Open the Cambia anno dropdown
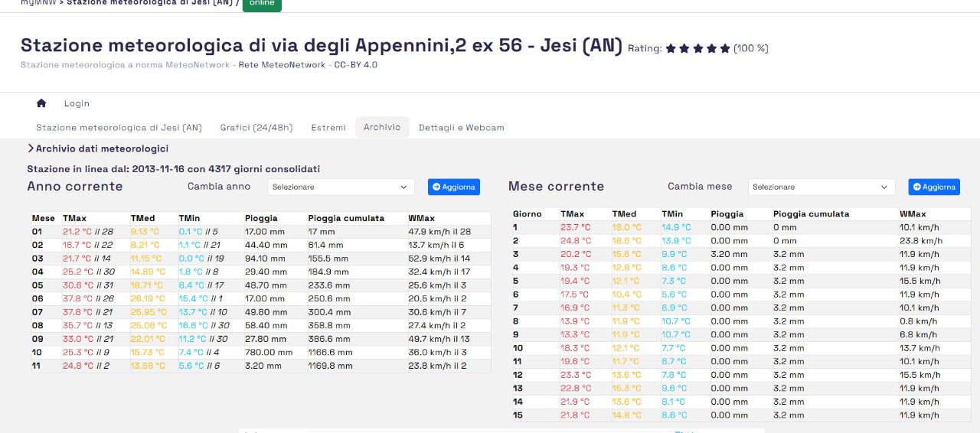This screenshot has width=980, height=433. coord(341,187)
